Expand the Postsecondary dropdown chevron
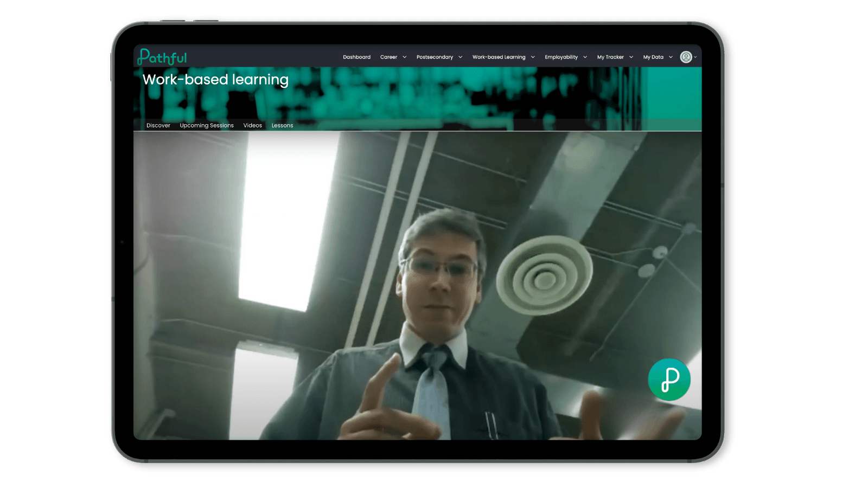The height and width of the screenshot is (488, 868). [x=460, y=57]
